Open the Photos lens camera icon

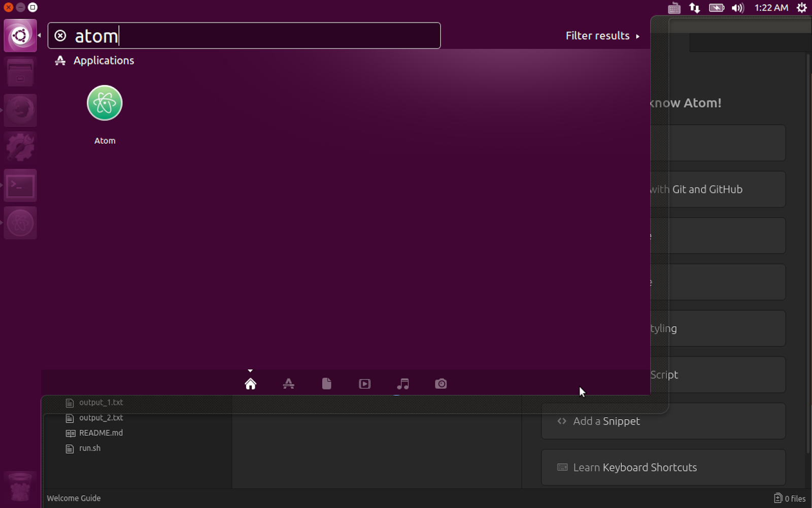coord(441,384)
